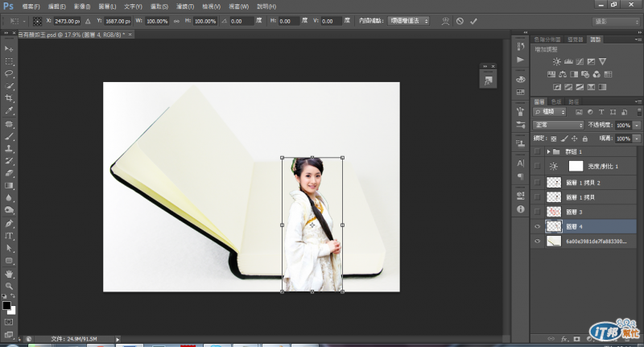
Task: Select the Lasso tool
Action: 10,73
